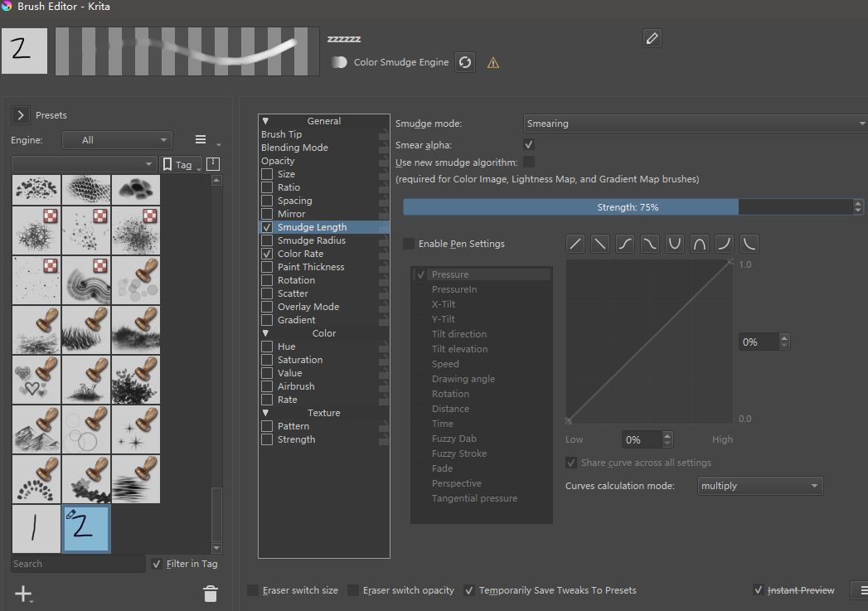Select the U-shaped curve preset icon
The height and width of the screenshot is (611, 868).
[676, 244]
